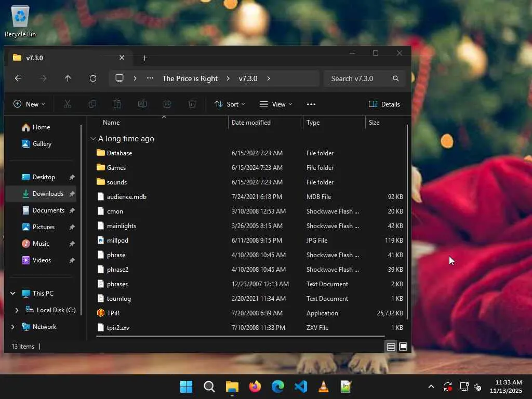The height and width of the screenshot is (399, 532).
Task: Expand the Network tree node
Action: (x=13, y=327)
